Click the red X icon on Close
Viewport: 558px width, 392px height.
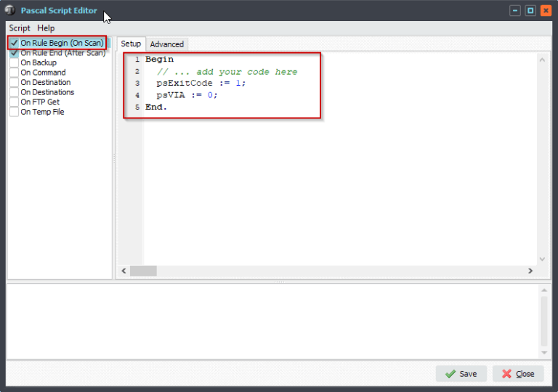[x=506, y=374]
